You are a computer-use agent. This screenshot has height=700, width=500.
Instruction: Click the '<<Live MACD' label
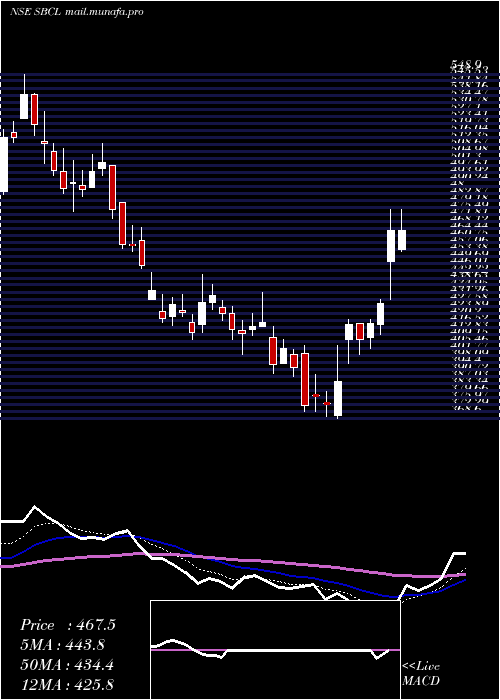click(421, 674)
